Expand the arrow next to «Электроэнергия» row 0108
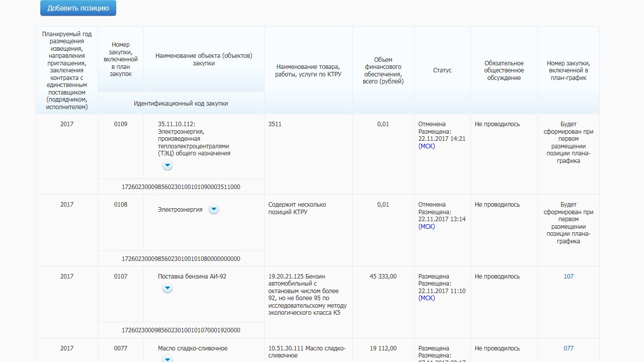 click(214, 209)
